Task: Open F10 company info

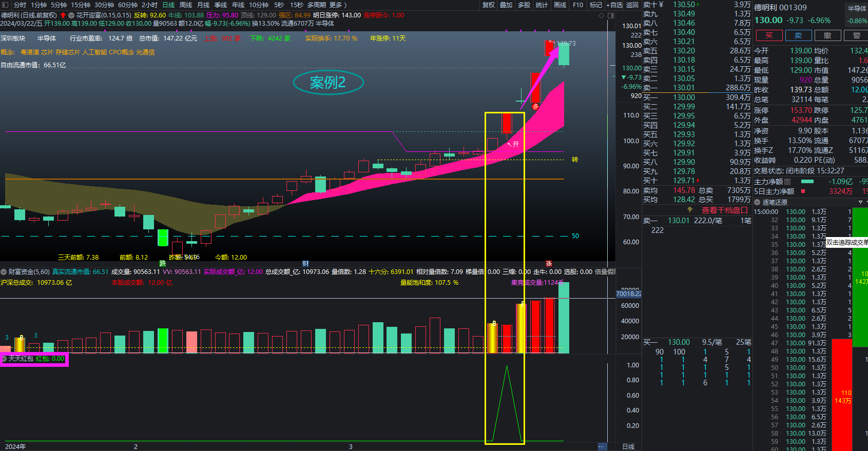Action: point(578,5)
